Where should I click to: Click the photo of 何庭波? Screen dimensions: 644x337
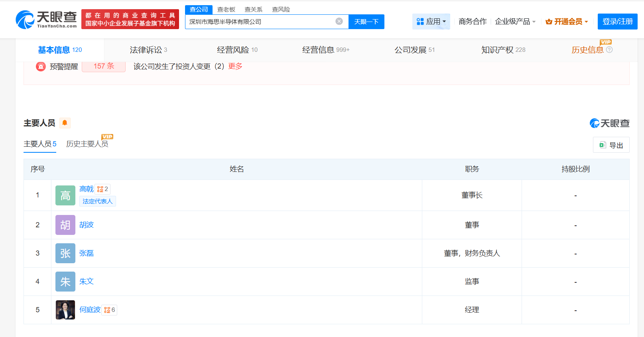point(65,310)
